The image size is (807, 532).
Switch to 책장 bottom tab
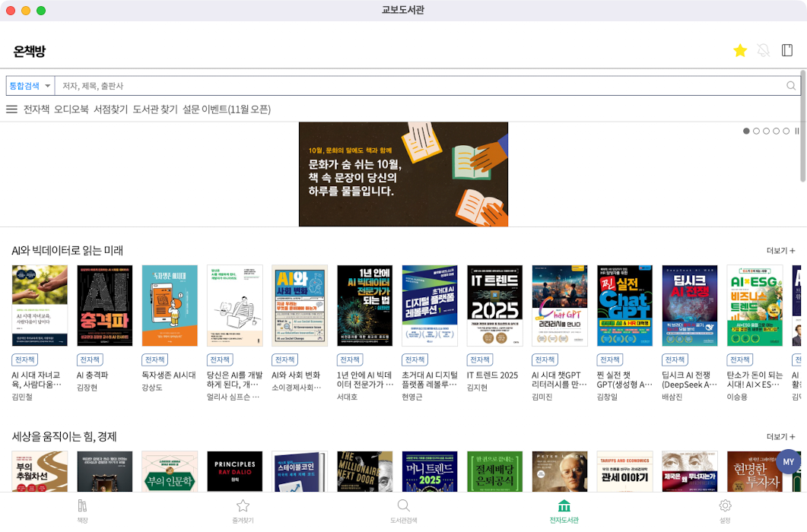(x=82, y=511)
